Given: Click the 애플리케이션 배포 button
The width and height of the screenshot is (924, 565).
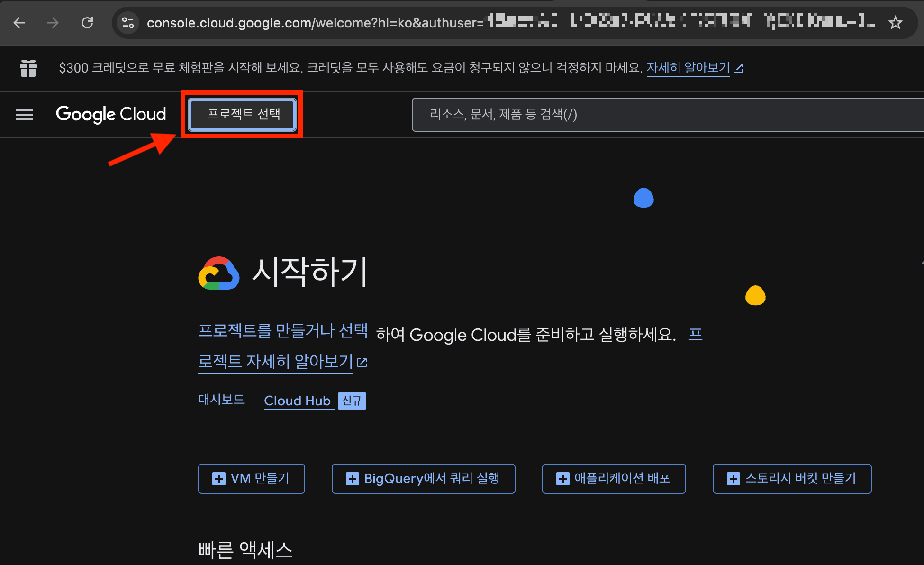Looking at the screenshot, I should 614,479.
